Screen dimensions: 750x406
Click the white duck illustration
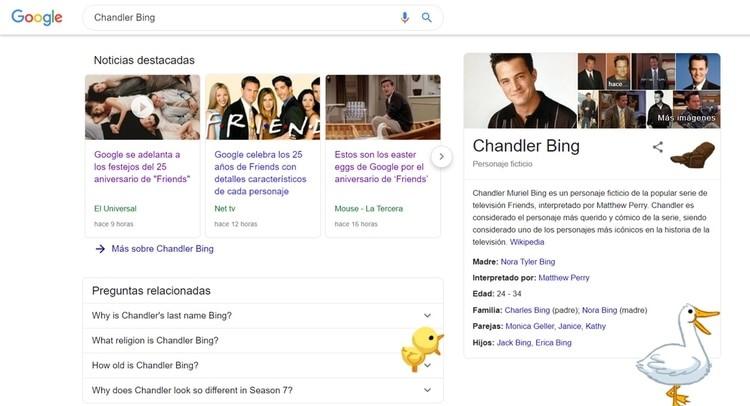click(678, 354)
